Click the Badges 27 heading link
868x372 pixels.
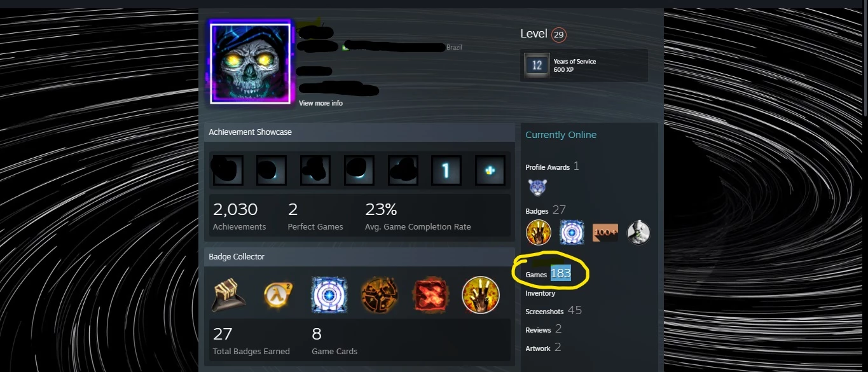(x=546, y=210)
